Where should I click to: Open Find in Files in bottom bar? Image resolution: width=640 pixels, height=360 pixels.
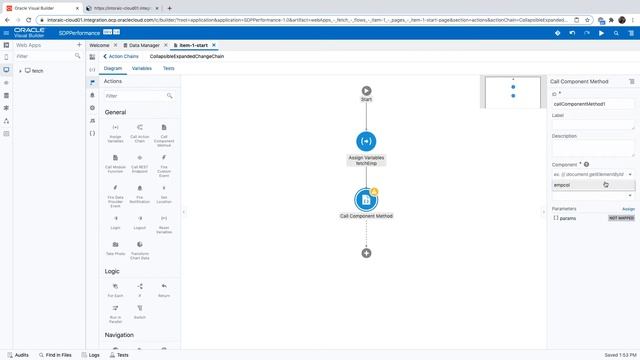coord(55,355)
